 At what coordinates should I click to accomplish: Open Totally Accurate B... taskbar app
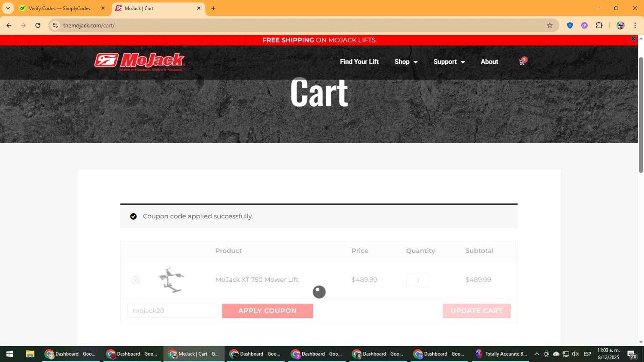pos(501,354)
